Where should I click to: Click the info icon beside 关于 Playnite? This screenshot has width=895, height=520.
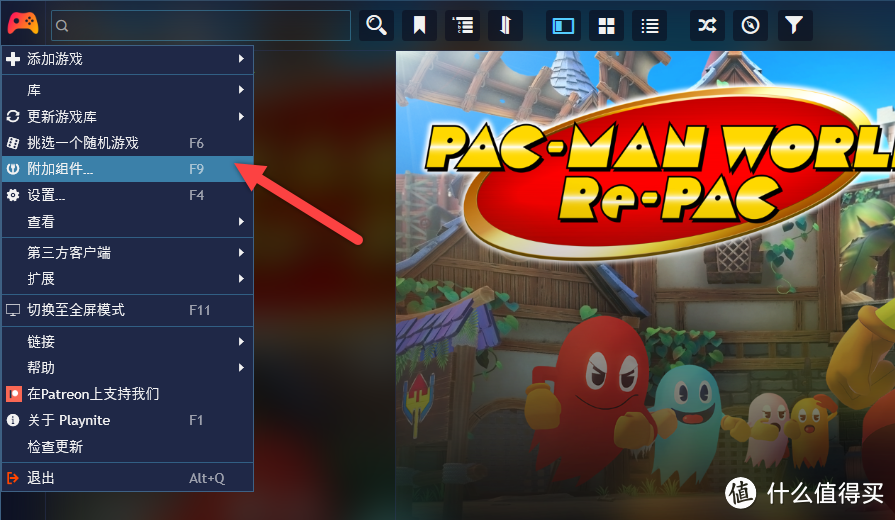point(13,420)
